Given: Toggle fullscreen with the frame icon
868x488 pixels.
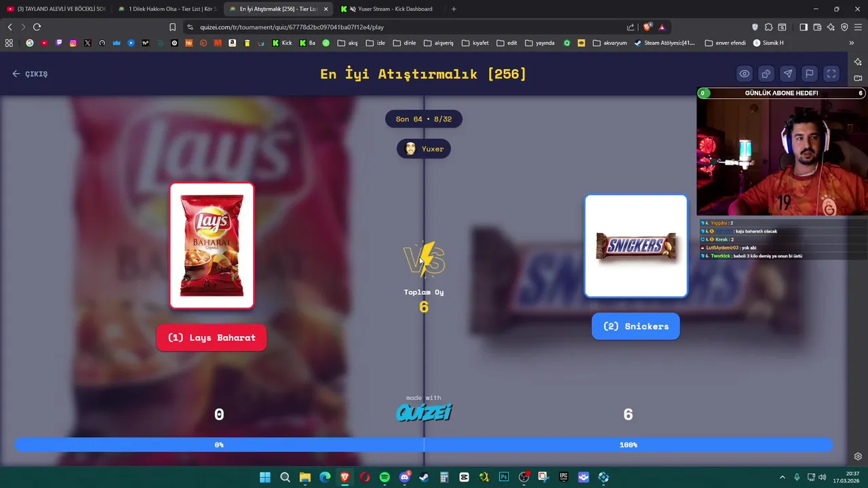Looking at the screenshot, I should coord(831,74).
